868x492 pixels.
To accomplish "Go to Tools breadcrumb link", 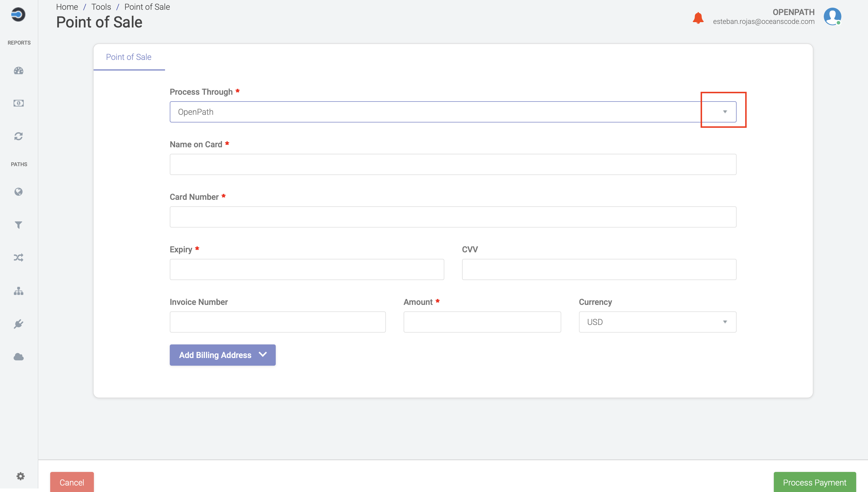I will (101, 7).
